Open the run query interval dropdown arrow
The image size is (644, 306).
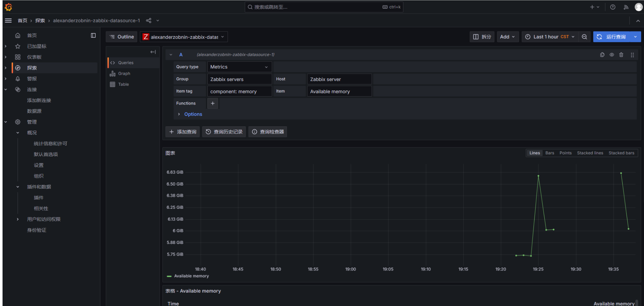pos(635,37)
